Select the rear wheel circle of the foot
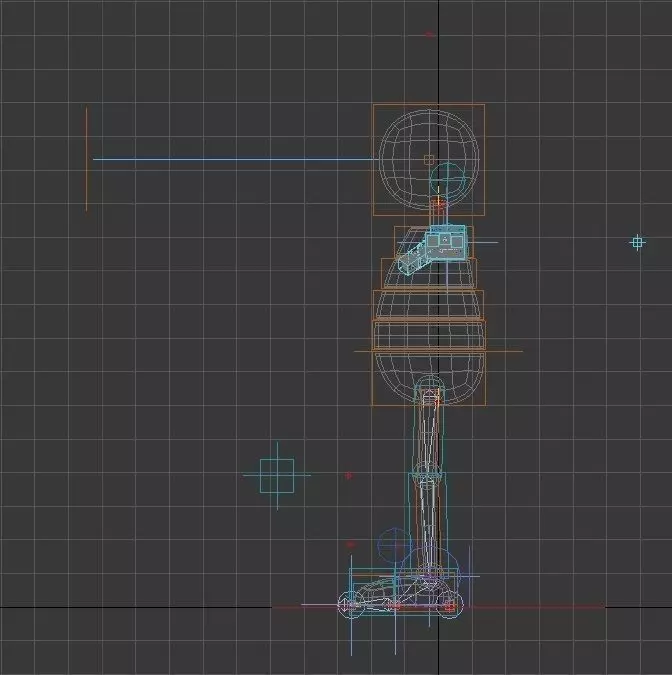The image size is (672, 675). point(450,606)
